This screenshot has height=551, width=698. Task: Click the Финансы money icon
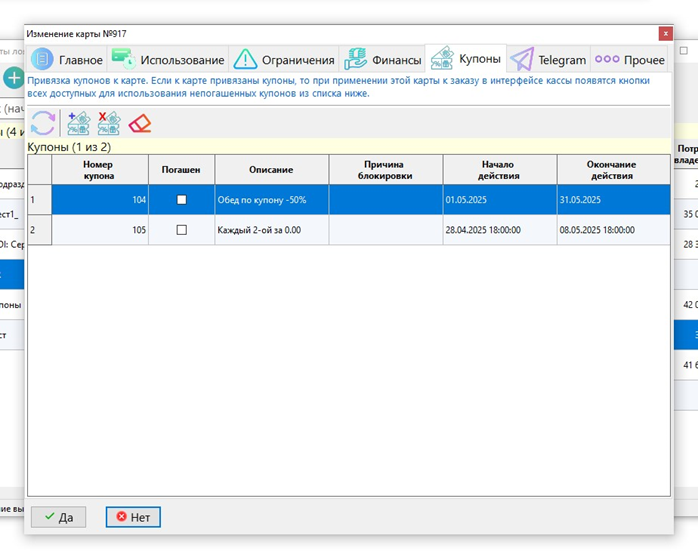point(355,60)
